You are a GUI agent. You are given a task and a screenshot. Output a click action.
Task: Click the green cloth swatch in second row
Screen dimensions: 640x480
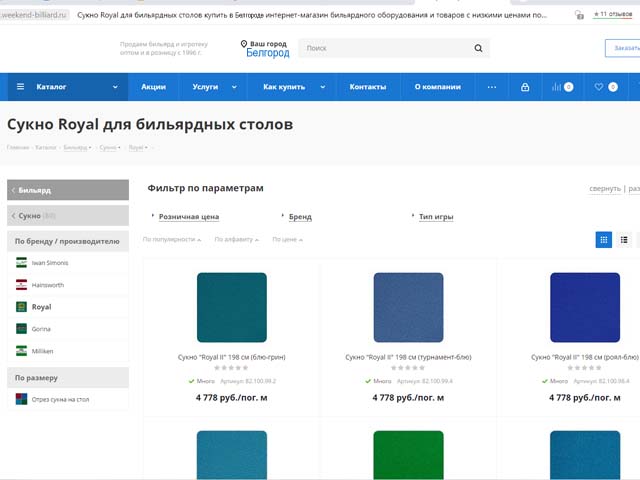pyautogui.click(x=408, y=455)
